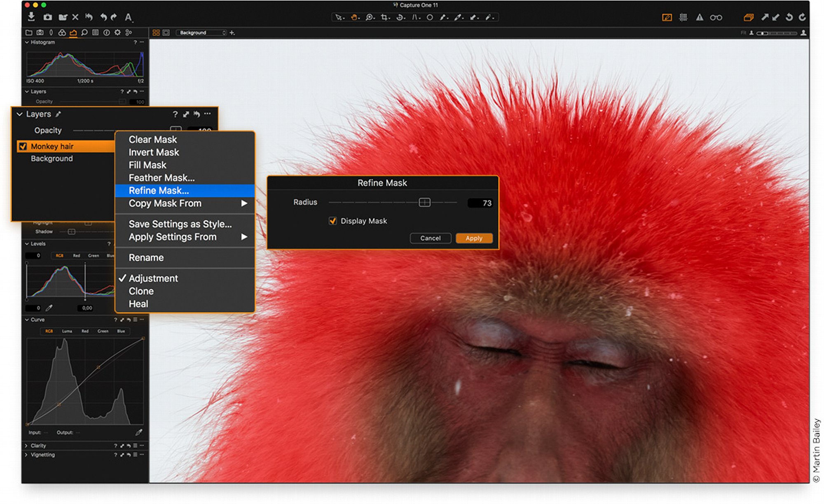Click the Undo arrow icon
Screen dimensions: 824x504
pyautogui.click(x=103, y=17)
